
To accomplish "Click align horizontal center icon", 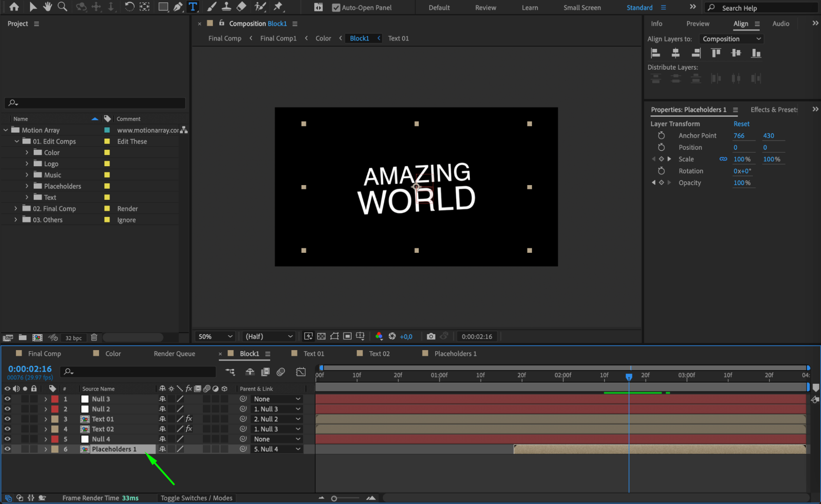I will (675, 53).
